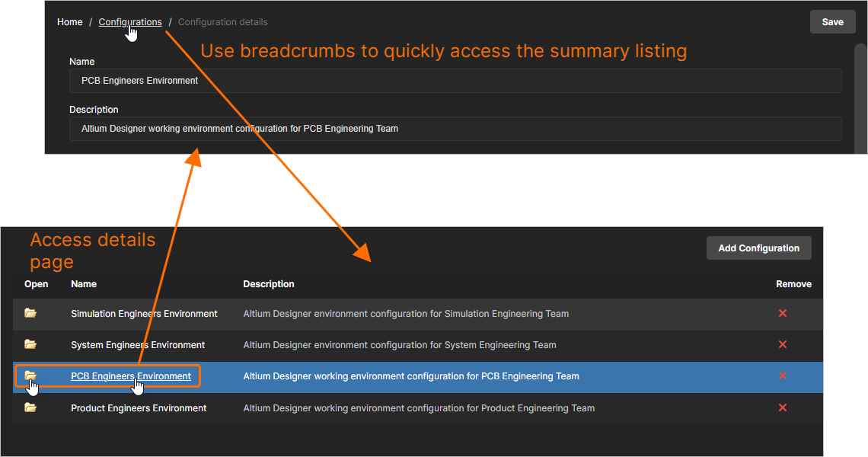Click the Add Configuration button
This screenshot has height=457, width=868.
[x=759, y=248]
